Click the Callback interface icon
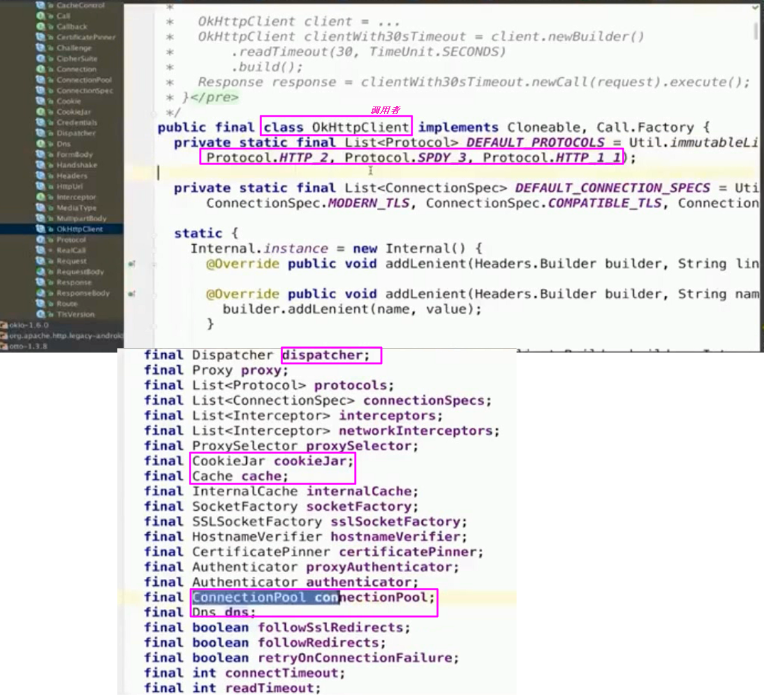 point(41,27)
